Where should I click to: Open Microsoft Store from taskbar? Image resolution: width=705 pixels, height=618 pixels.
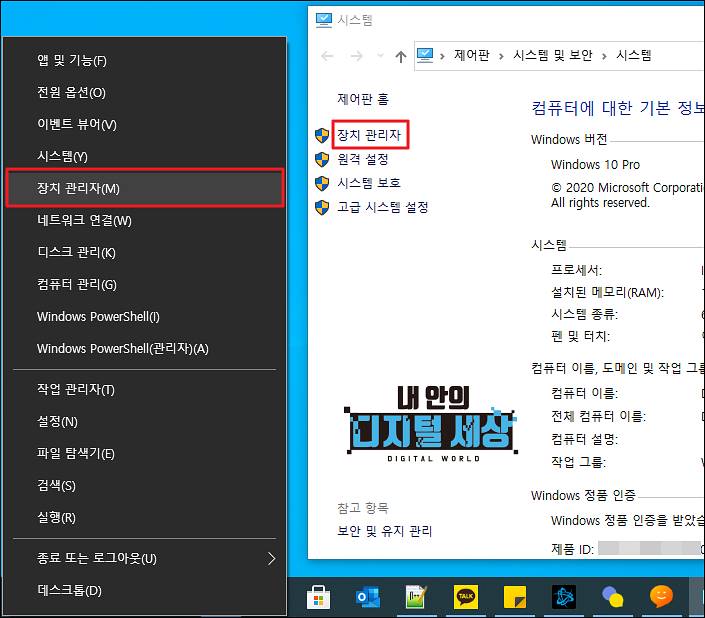tap(318, 597)
